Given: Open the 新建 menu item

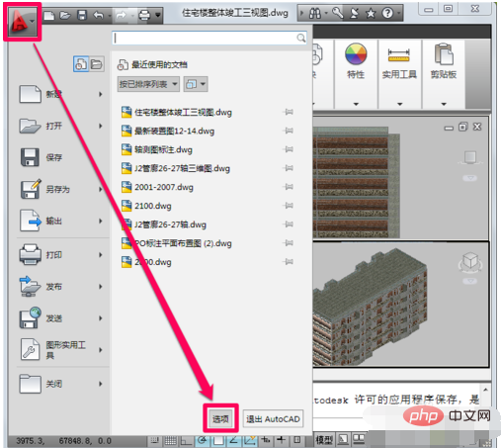Looking at the screenshot, I should point(61,94).
